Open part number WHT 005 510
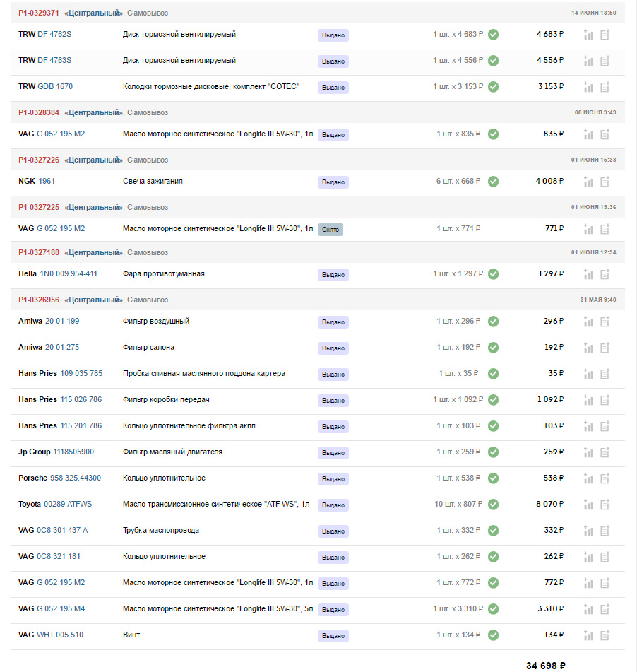Image resolution: width=637 pixels, height=672 pixels. click(60, 635)
